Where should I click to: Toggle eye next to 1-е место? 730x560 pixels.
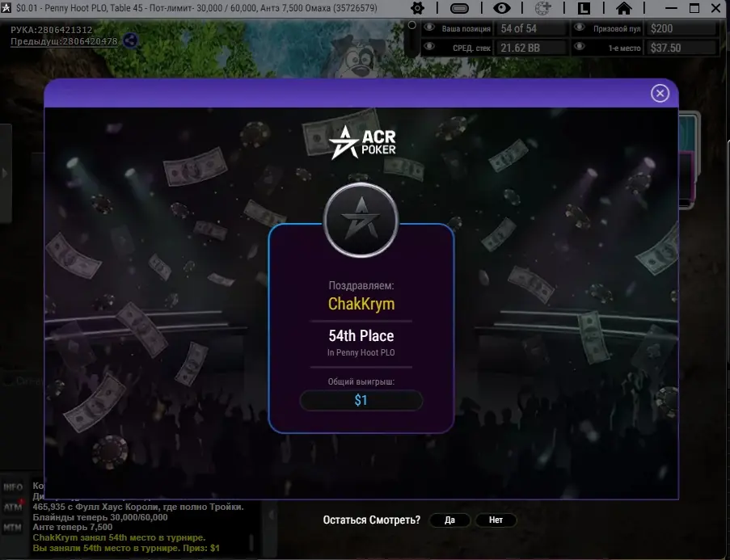pyautogui.click(x=579, y=46)
